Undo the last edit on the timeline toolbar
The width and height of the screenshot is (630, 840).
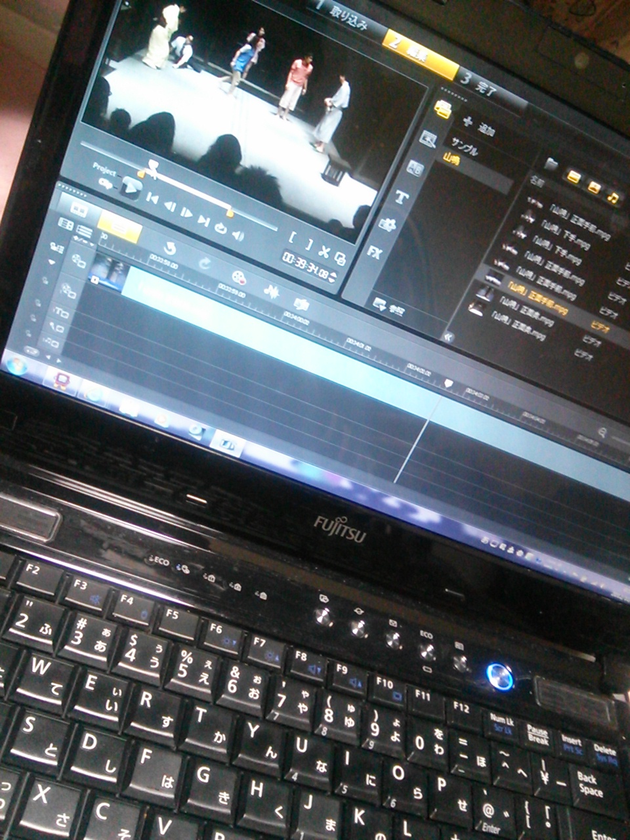coord(169,248)
